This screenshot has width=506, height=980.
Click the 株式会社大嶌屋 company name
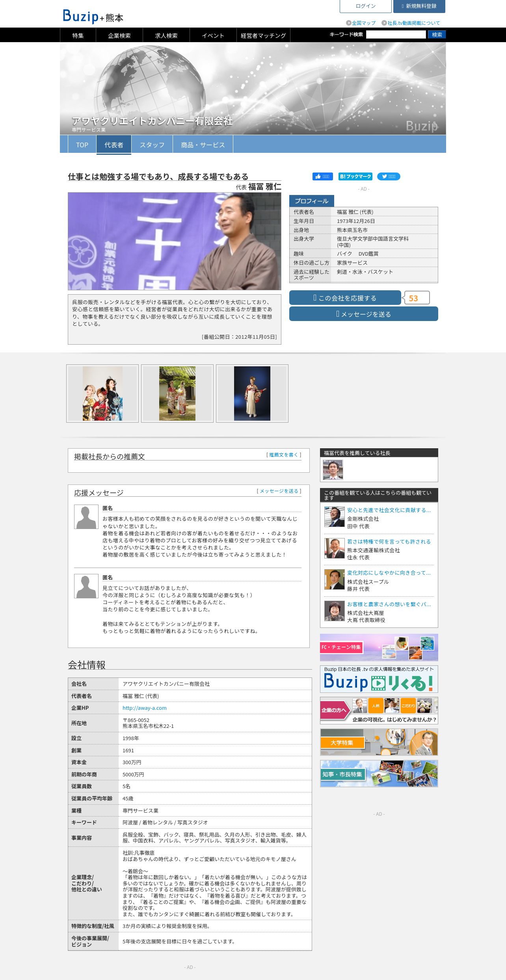point(365,613)
